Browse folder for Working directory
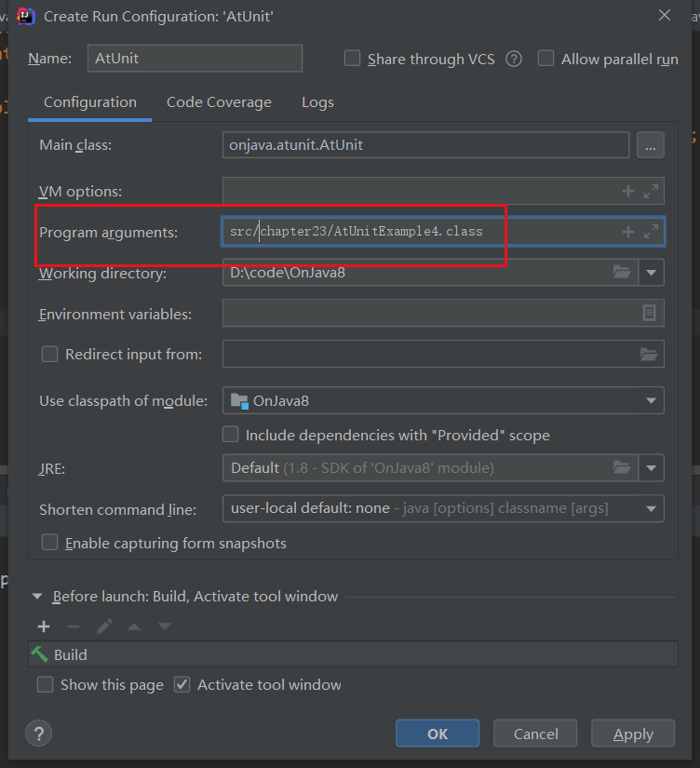 coord(622,272)
